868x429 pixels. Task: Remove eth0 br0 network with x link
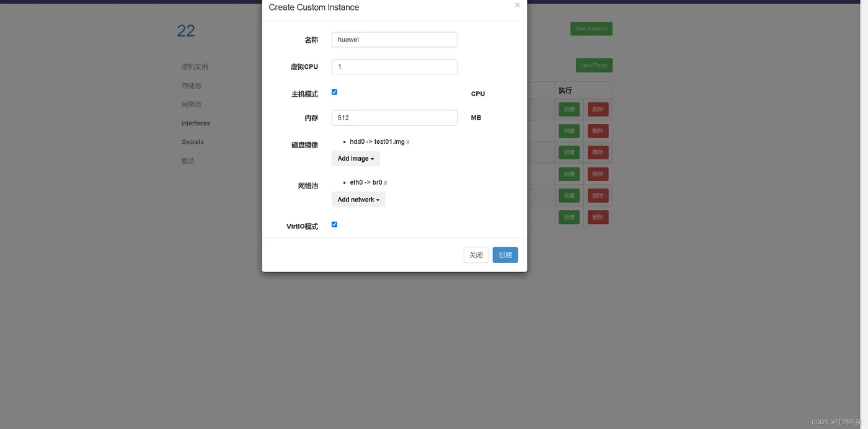tap(386, 183)
